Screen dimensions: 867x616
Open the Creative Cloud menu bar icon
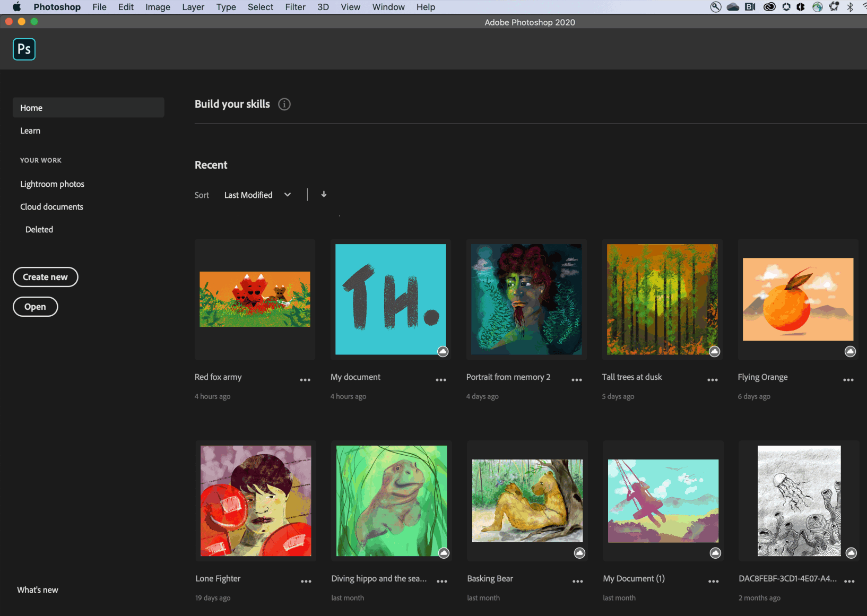(x=769, y=7)
